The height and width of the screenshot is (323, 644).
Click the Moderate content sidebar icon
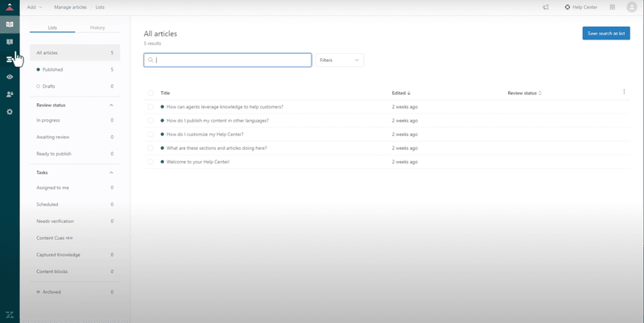coord(10,42)
